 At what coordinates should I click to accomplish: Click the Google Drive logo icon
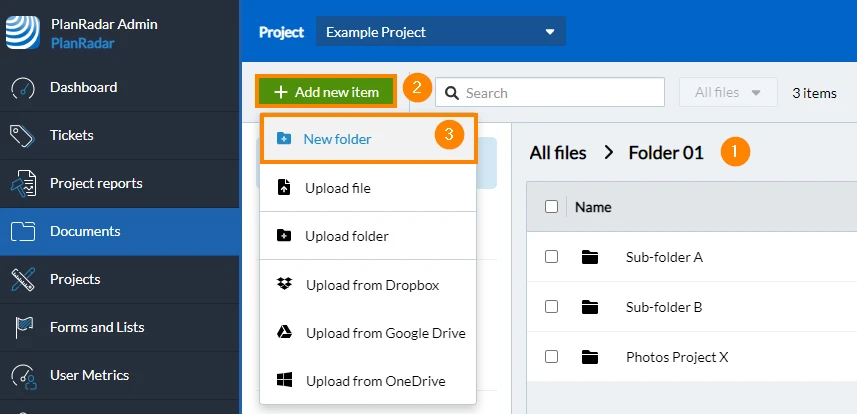pos(284,332)
